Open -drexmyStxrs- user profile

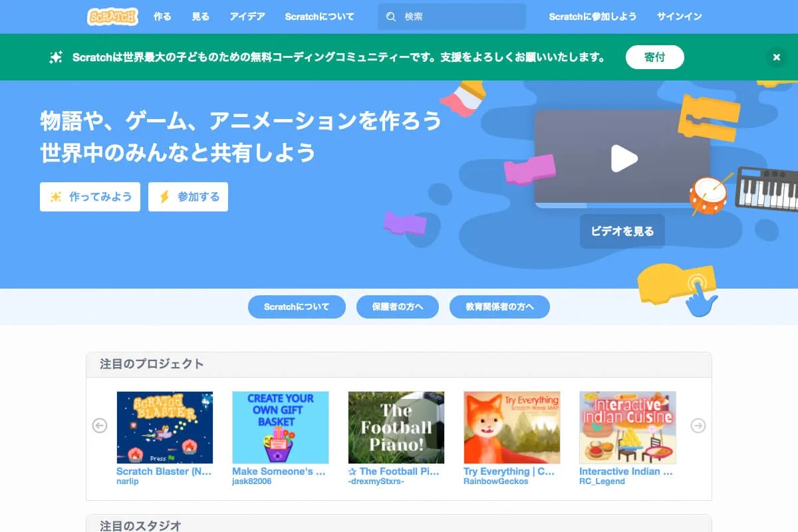[376, 481]
